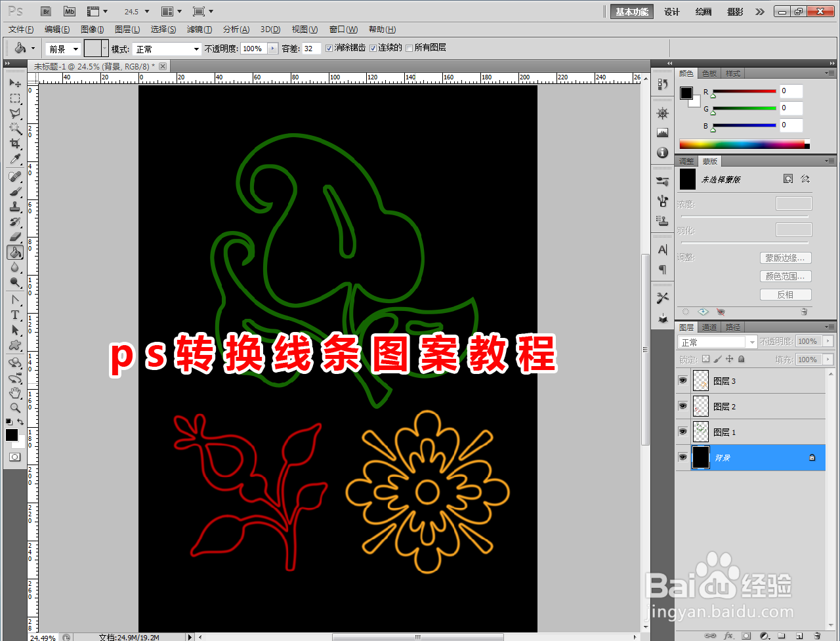Viewport: 840px width, 641px height.
Task: Toggle lock transparent pixels in Layers panel
Action: point(705,360)
